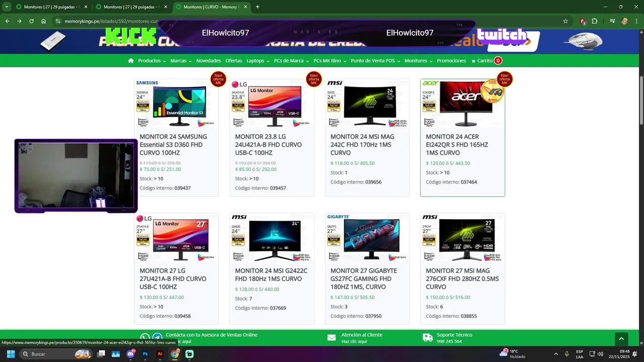Screen dimensions: 644x362
Task: Open the Windows Start menu
Action: click(11, 354)
